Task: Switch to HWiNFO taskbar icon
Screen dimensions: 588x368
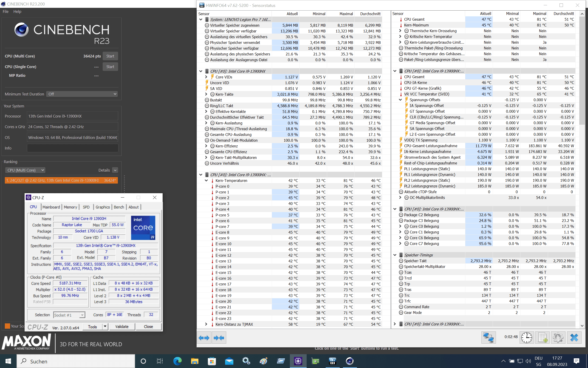Action: point(332,361)
